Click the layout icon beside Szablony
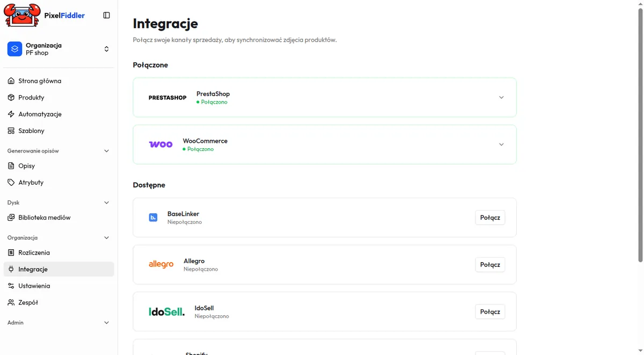 coord(11,131)
